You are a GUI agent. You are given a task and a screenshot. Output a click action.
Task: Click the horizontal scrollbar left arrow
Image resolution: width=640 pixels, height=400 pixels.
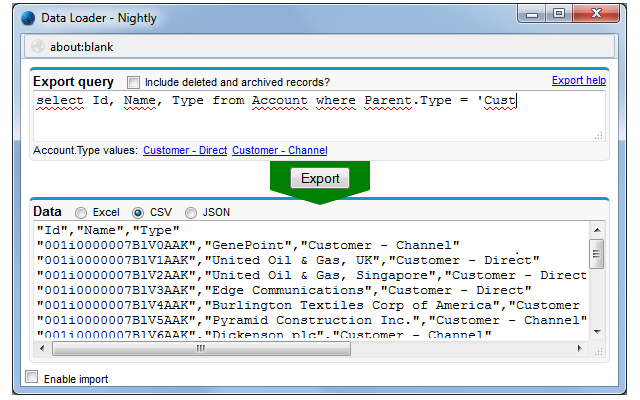[x=42, y=348]
